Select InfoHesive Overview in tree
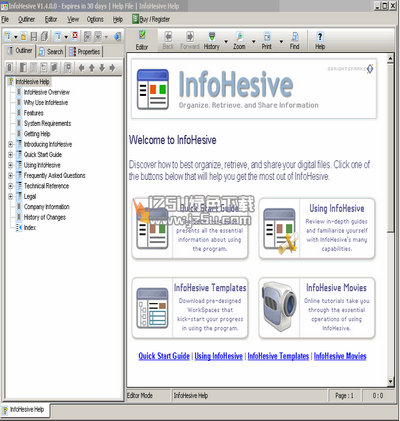This screenshot has height=421, width=400. [x=47, y=92]
